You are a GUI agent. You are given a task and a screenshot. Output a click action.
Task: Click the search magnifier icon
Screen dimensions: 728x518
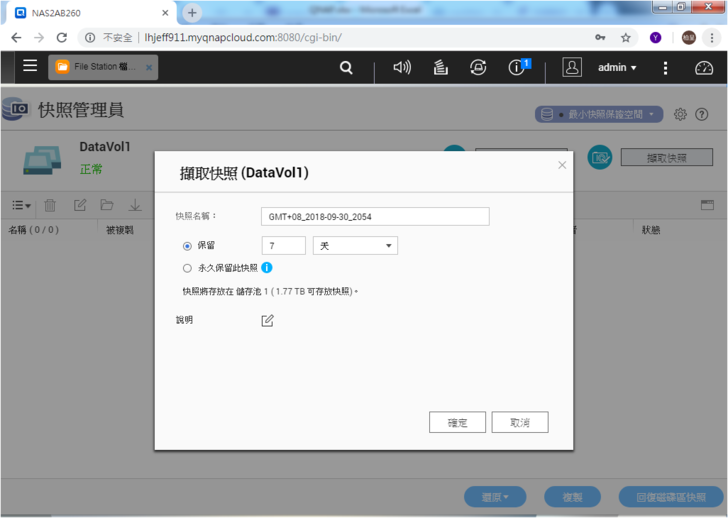(346, 68)
